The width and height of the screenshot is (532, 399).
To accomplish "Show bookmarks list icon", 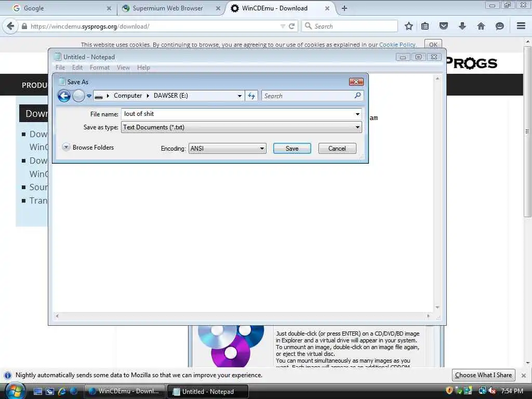I will click(425, 26).
